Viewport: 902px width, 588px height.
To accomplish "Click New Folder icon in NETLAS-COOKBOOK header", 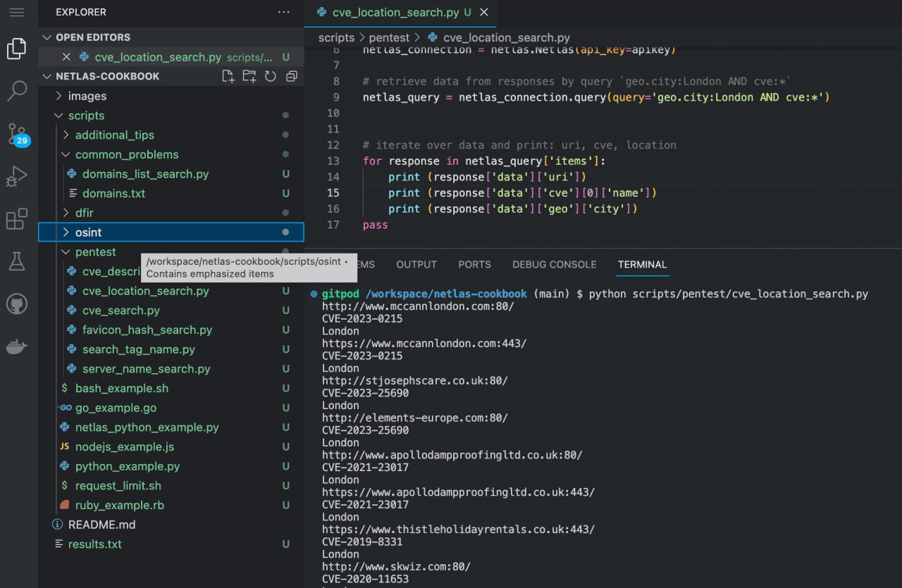I will (x=249, y=76).
